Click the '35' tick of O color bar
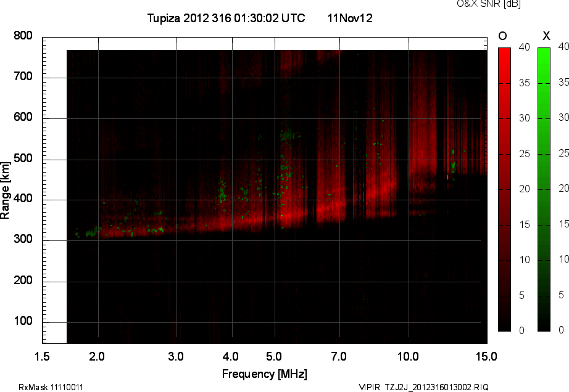The height and width of the screenshot is (392, 569). [x=525, y=83]
